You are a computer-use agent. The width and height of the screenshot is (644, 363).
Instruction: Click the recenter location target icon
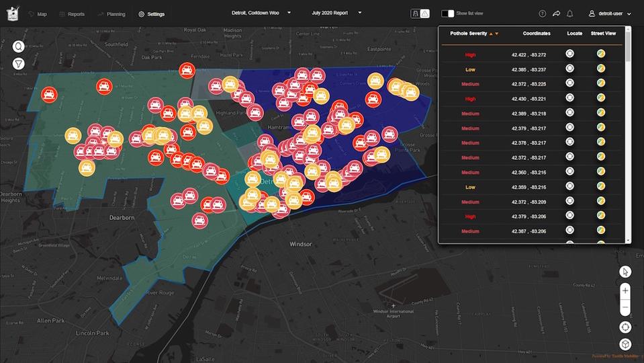[625, 327]
